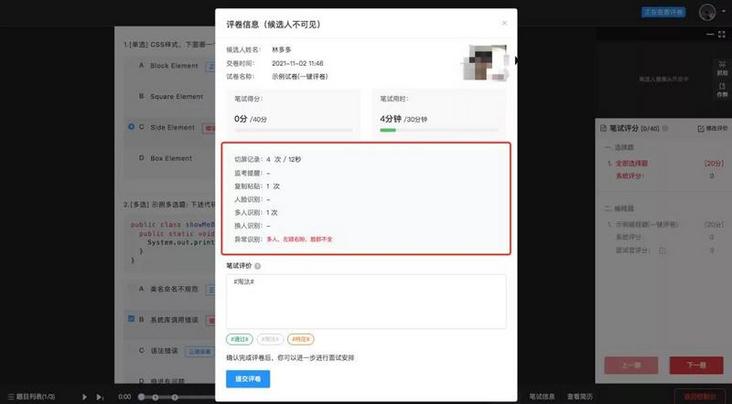The width and height of the screenshot is (732, 404).
Task: Click the 作弊 icon in the video panel
Action: pos(722,90)
